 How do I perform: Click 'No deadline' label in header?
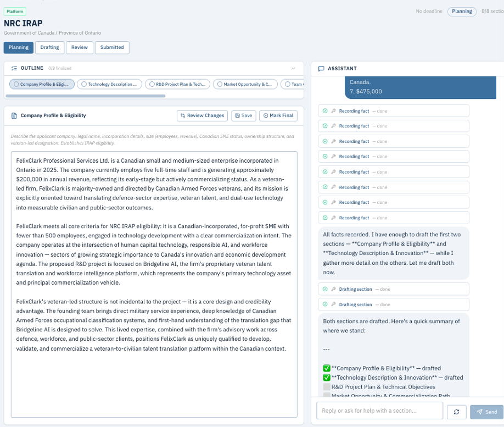click(429, 11)
